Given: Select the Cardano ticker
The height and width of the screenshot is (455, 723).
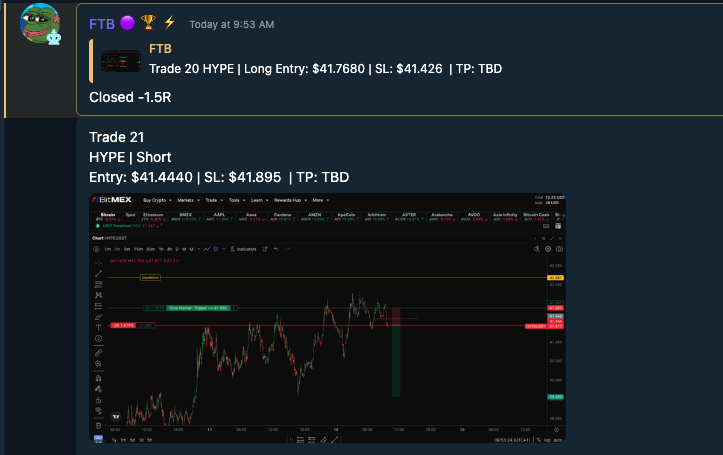Looking at the screenshot, I should (283, 217).
